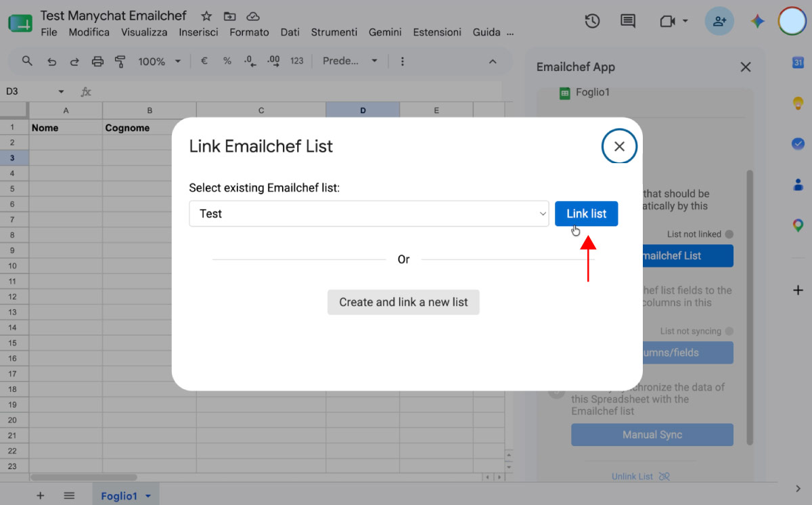This screenshot has height=505, width=812.
Task: Click the Undo toolbar icon
Action: pyautogui.click(x=51, y=61)
